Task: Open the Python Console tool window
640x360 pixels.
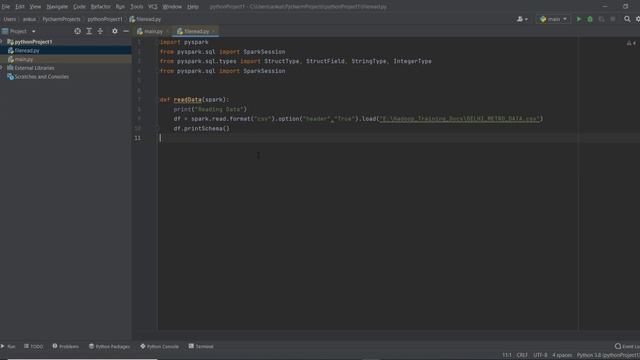Action: pyautogui.click(x=159, y=346)
